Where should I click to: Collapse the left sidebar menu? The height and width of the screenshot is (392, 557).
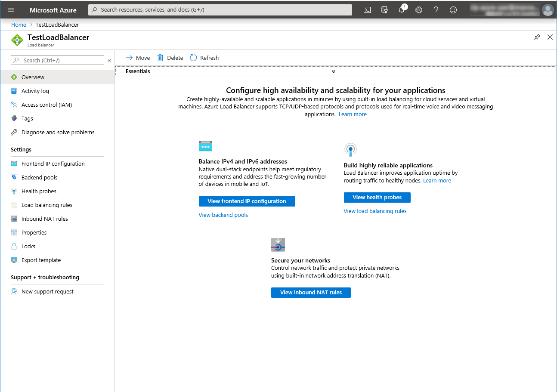(x=109, y=61)
